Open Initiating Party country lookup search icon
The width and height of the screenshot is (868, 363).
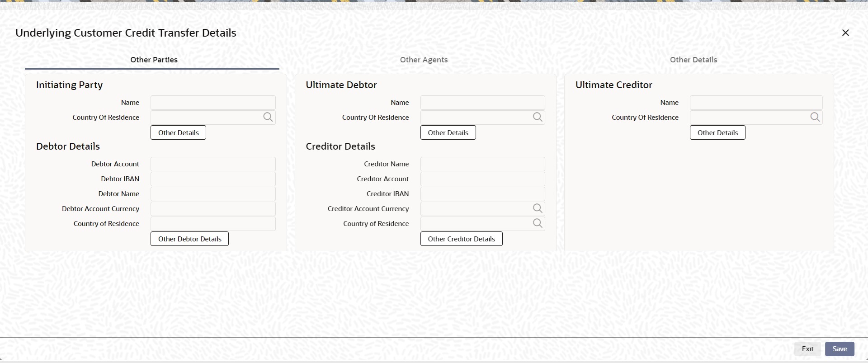click(268, 117)
